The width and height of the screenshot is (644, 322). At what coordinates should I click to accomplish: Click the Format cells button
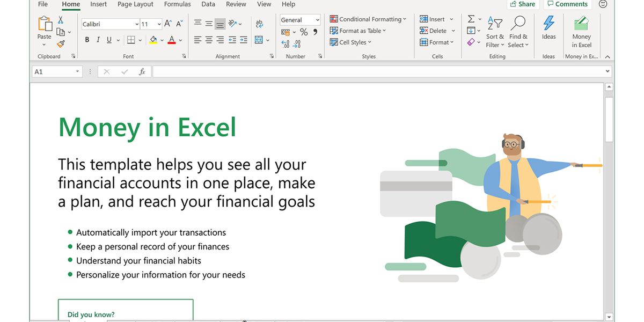pos(437,42)
